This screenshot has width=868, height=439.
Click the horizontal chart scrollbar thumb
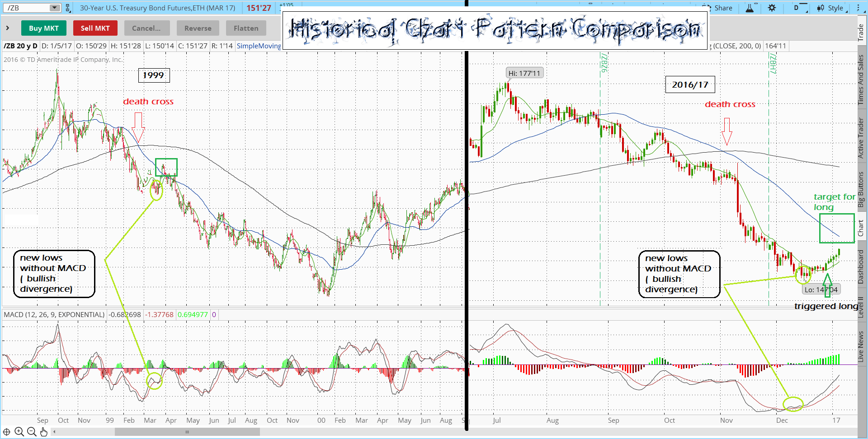click(x=187, y=432)
